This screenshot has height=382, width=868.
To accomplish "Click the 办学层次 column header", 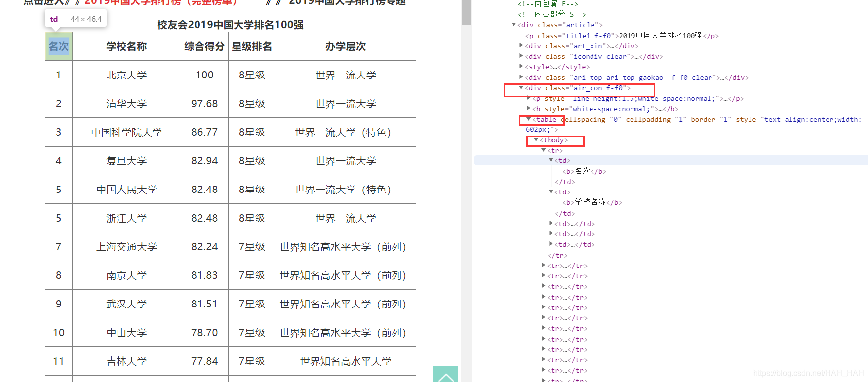I will pos(346,46).
